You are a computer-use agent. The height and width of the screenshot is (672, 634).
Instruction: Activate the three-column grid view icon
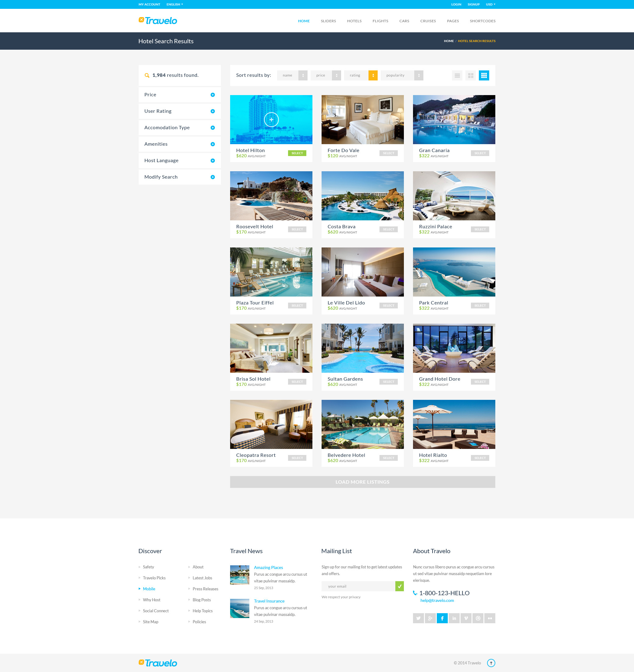[484, 75]
